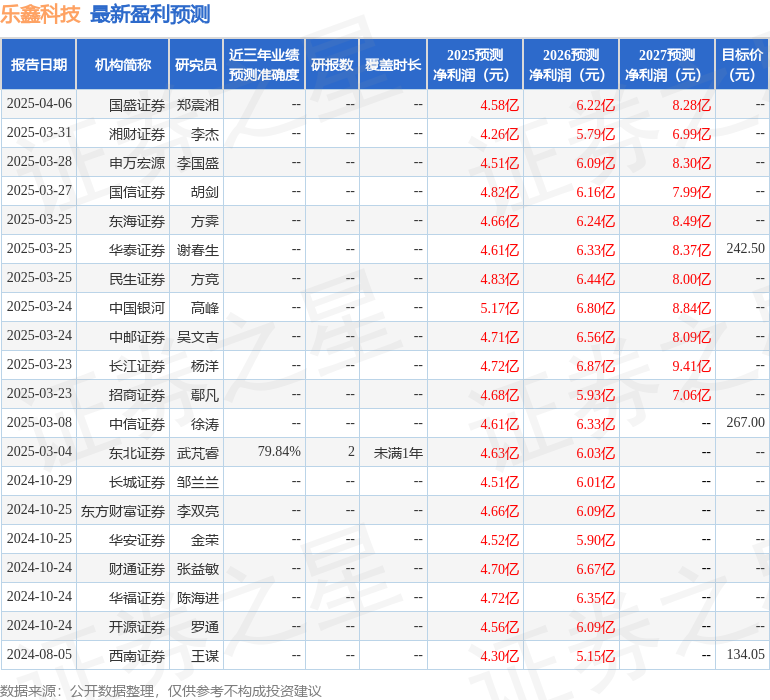Click 7.06亿 in 2027 forecast column

pos(691,395)
